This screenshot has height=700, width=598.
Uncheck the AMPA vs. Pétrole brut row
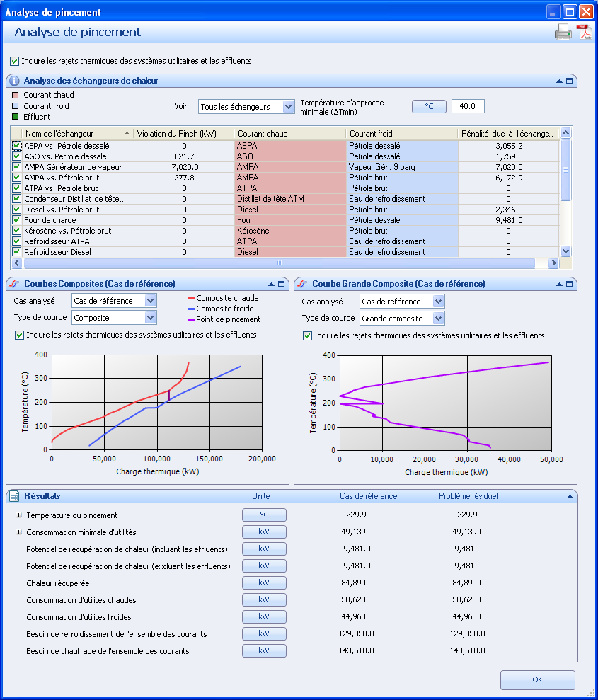click(16, 178)
